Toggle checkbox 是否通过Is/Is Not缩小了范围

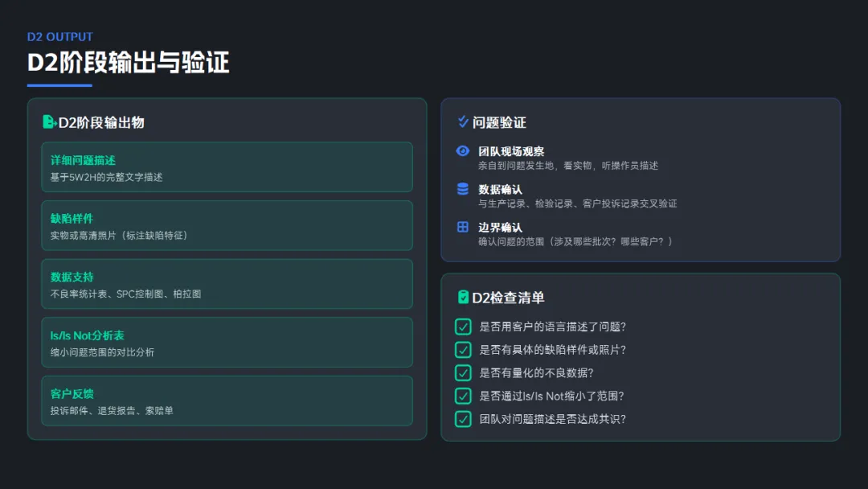point(463,396)
